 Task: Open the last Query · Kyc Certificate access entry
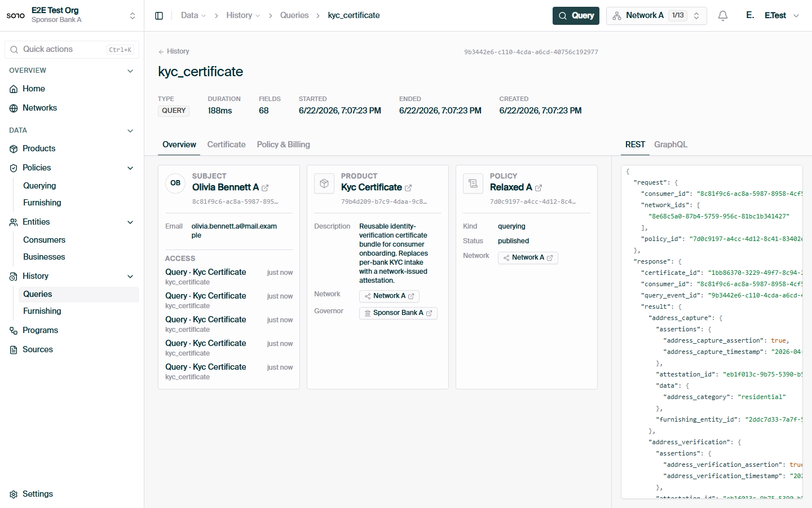click(229, 372)
